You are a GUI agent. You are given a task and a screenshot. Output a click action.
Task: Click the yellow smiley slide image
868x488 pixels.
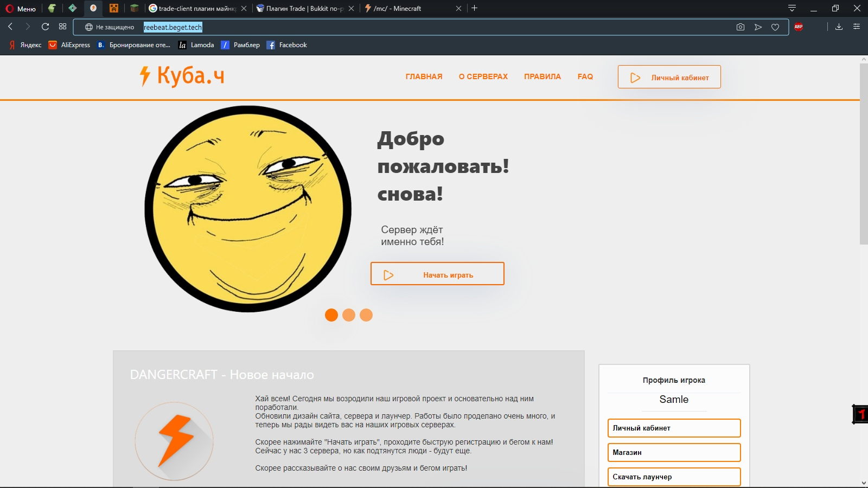[248, 209]
